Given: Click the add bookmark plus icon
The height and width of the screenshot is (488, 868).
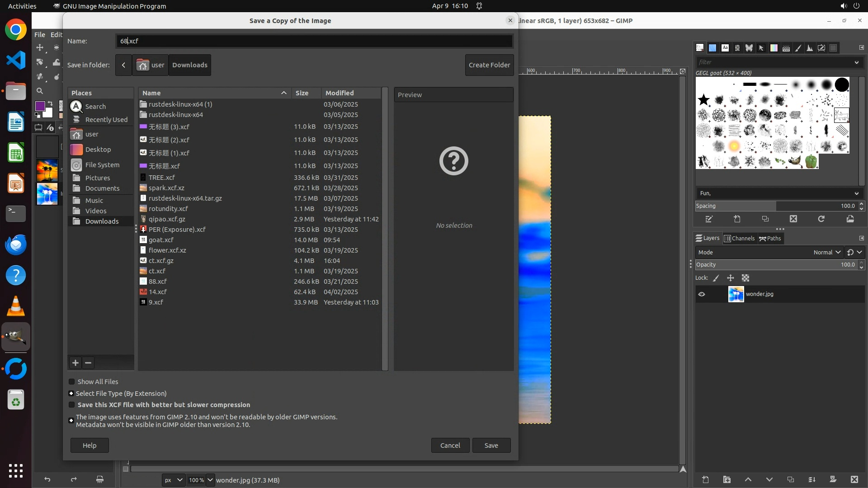Looking at the screenshot, I should pos(75,363).
